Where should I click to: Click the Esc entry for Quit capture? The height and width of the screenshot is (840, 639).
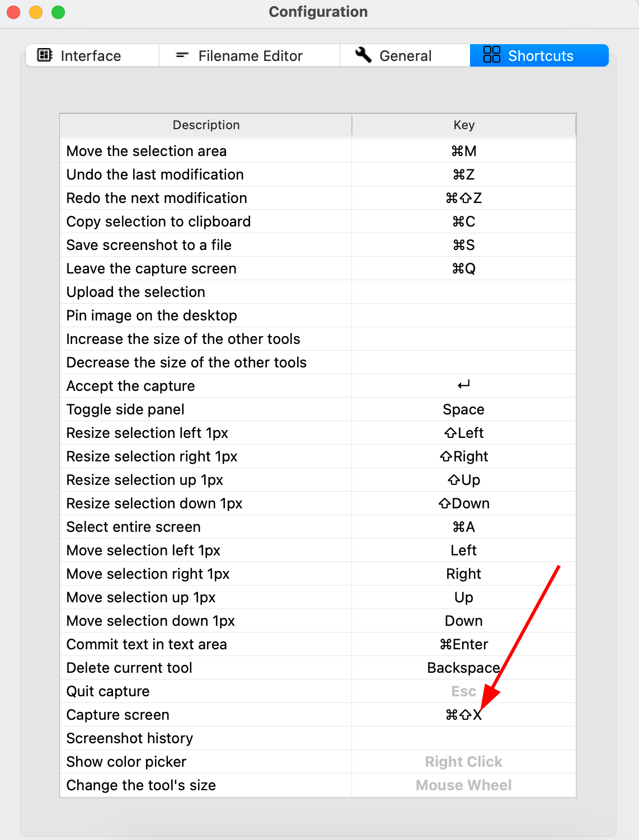coord(463,691)
